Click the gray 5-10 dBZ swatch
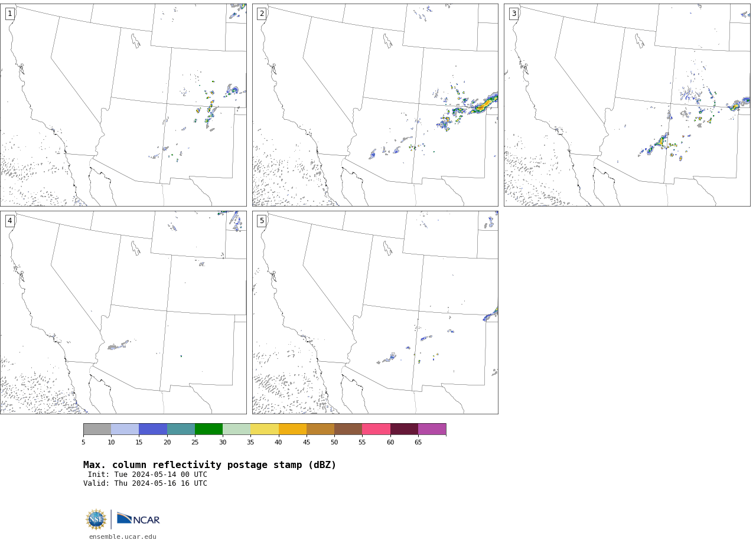 tap(97, 429)
